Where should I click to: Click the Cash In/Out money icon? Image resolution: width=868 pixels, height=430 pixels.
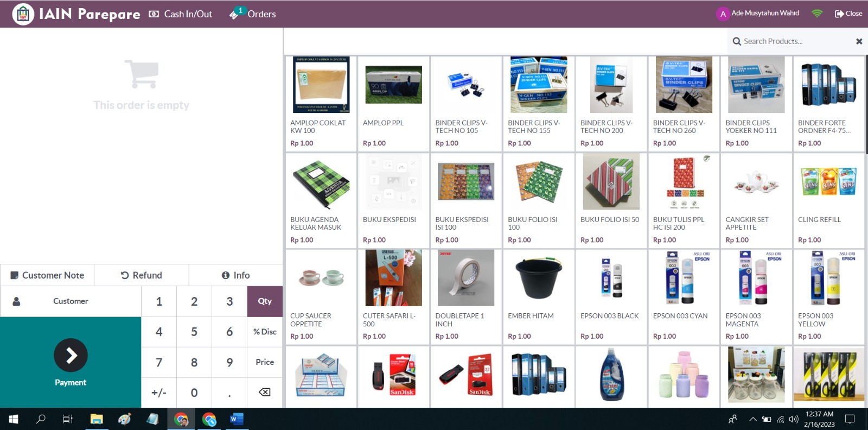(x=154, y=14)
